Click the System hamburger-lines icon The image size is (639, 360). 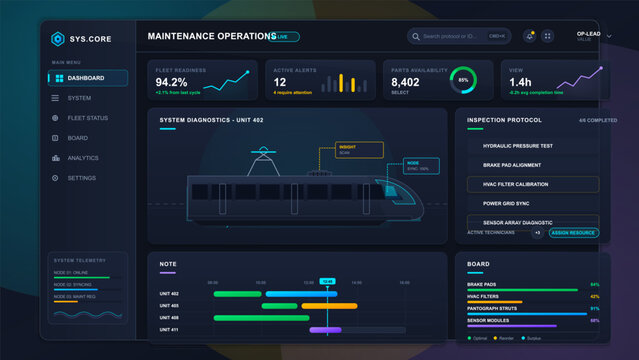55,98
